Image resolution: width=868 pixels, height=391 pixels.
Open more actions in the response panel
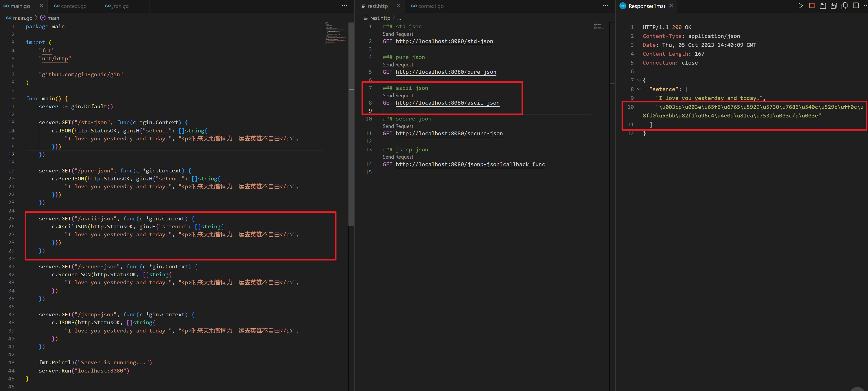tap(866, 6)
